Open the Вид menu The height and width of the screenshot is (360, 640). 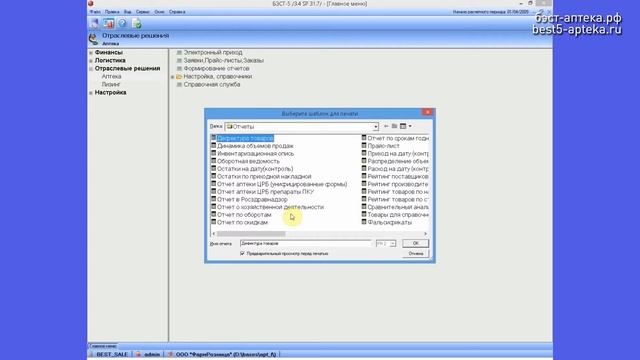(x=127, y=12)
